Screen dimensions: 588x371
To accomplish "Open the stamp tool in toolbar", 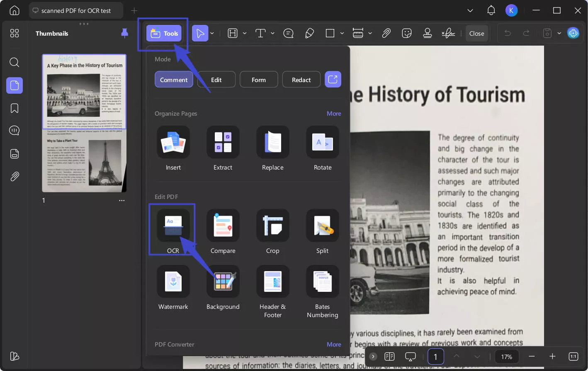I will pos(427,33).
